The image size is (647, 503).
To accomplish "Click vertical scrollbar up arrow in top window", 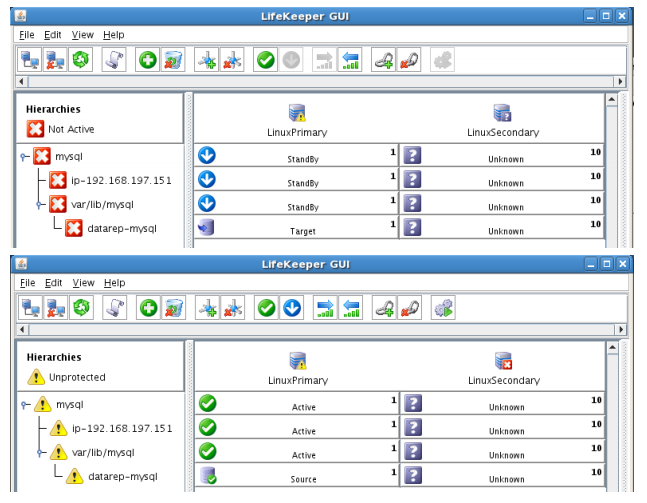I will point(612,99).
